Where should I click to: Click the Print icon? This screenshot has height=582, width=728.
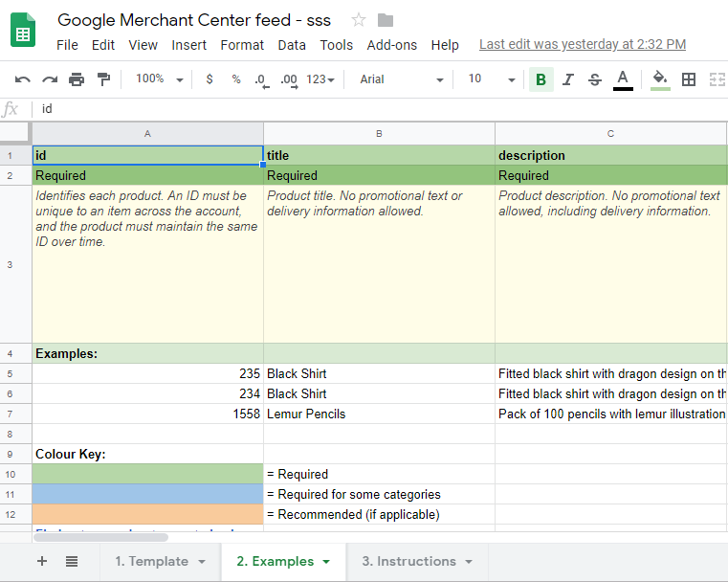tap(77, 79)
